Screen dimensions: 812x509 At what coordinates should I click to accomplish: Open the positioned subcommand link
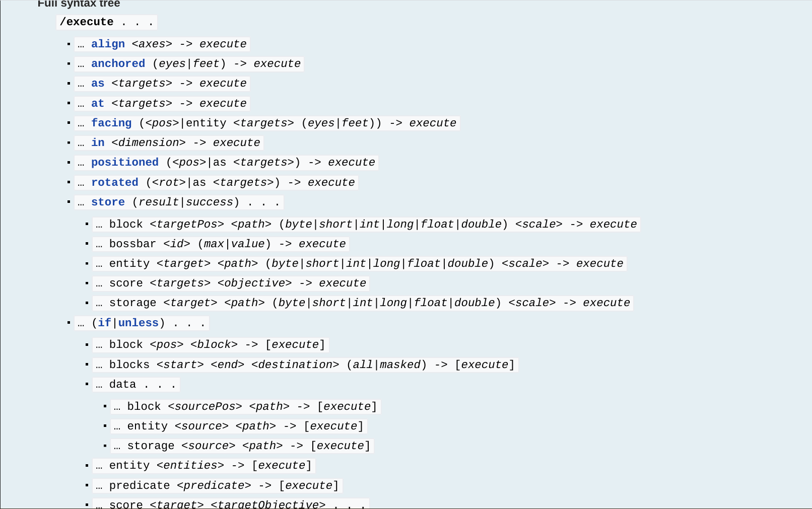coord(124,163)
